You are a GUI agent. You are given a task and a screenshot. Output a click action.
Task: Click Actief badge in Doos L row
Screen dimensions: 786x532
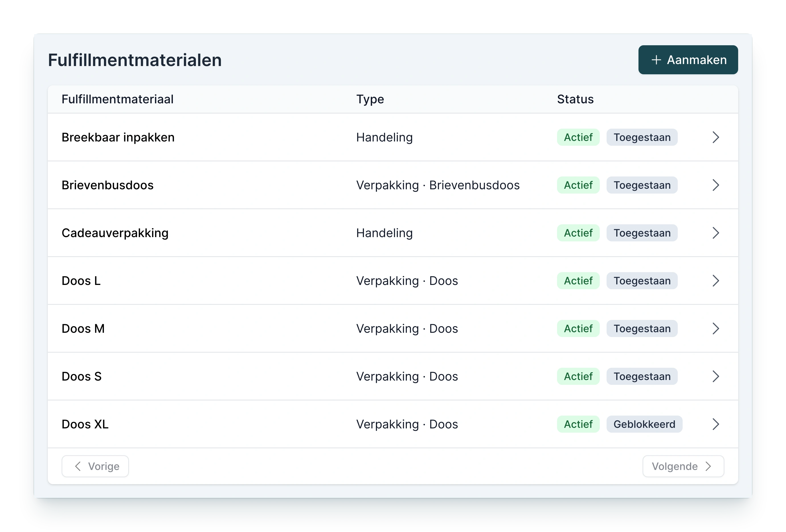[x=578, y=281]
